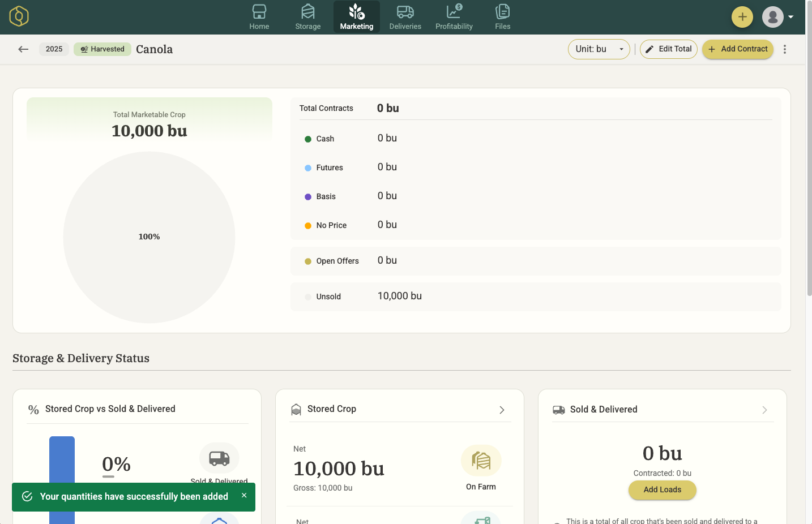Expand Stored Crop card chevron
Screen dimensions: 812x524
point(502,410)
